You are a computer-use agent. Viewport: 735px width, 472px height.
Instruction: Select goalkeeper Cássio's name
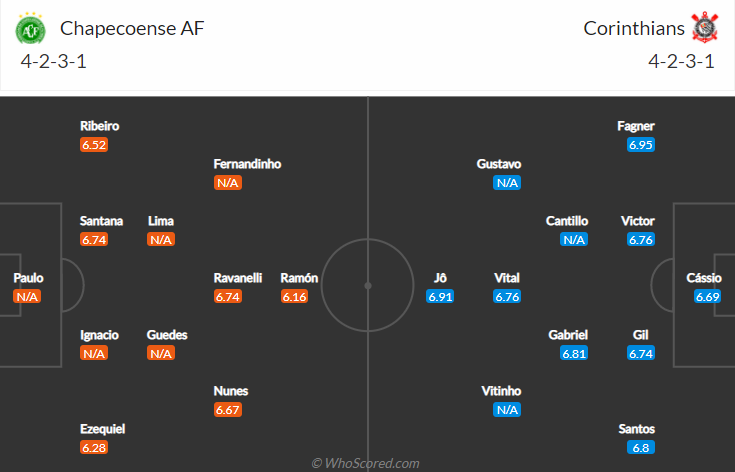click(704, 278)
